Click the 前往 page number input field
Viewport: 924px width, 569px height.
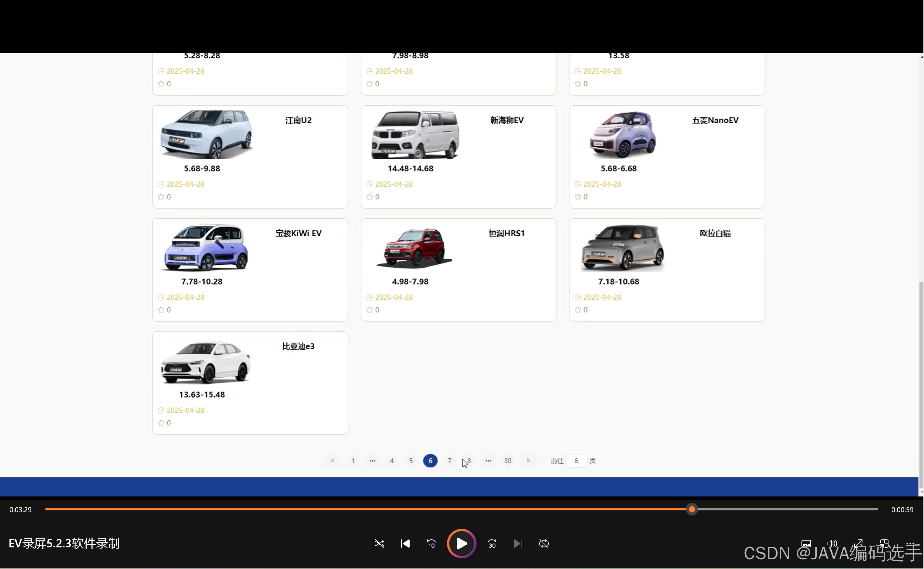[576, 461]
